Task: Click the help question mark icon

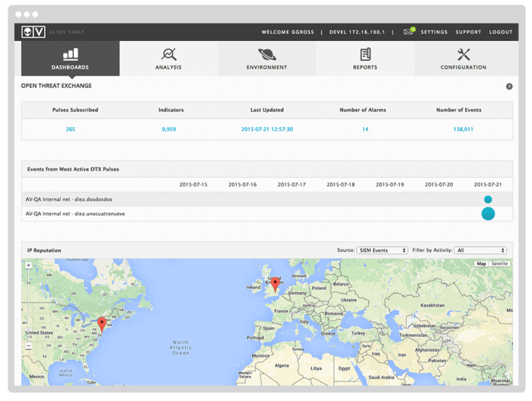Action: (x=509, y=87)
